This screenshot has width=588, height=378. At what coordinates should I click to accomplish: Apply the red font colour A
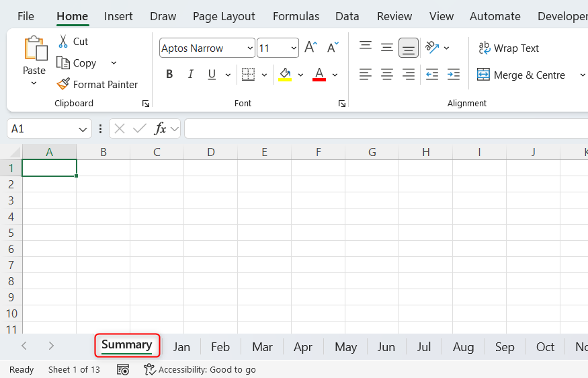click(x=319, y=75)
